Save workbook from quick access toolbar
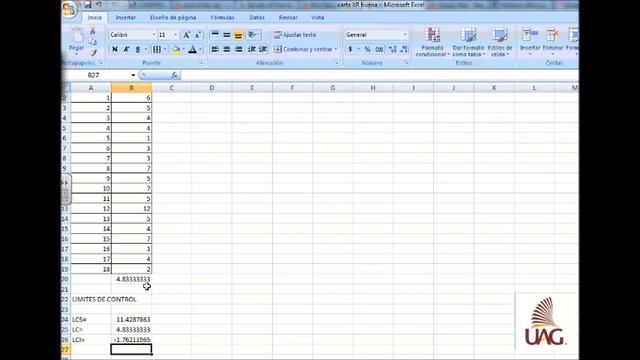Screen dimensions: 640x360 pos(88,5)
